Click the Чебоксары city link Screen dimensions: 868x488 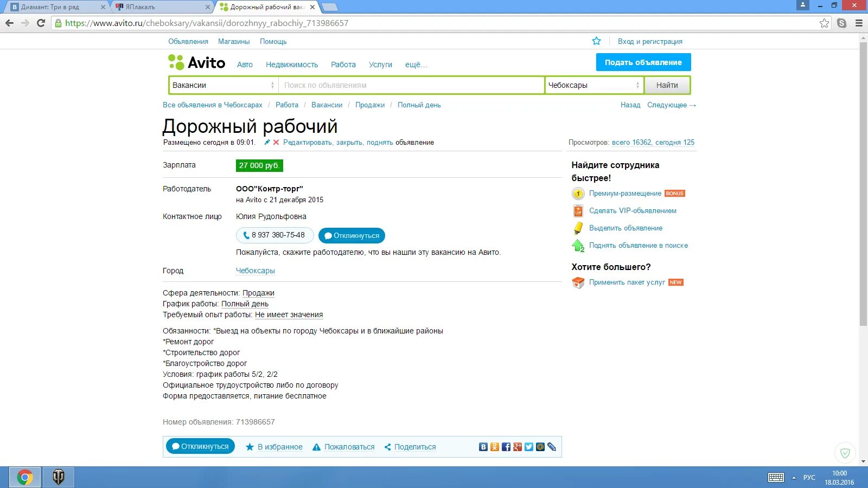(x=256, y=271)
